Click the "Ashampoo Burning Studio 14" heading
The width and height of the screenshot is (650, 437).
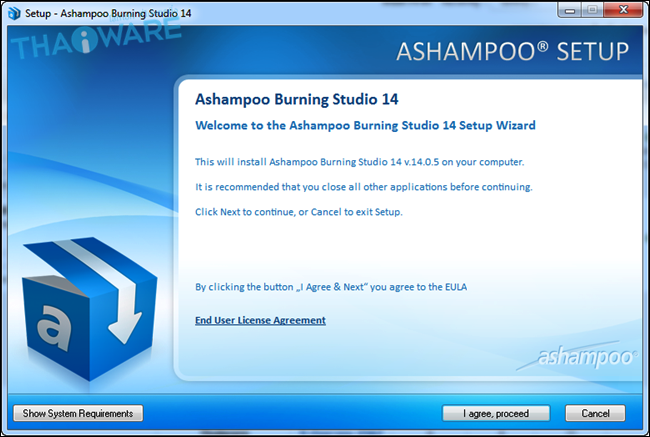pyautogui.click(x=296, y=100)
